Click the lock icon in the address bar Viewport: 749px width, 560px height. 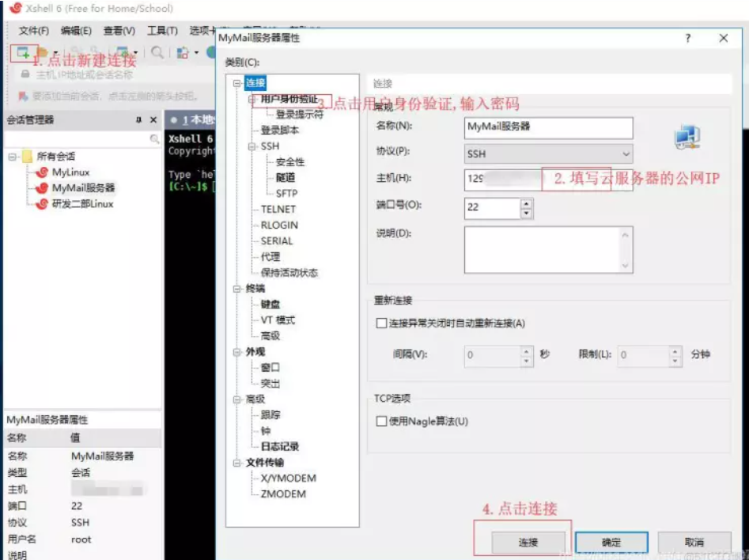pos(25,74)
